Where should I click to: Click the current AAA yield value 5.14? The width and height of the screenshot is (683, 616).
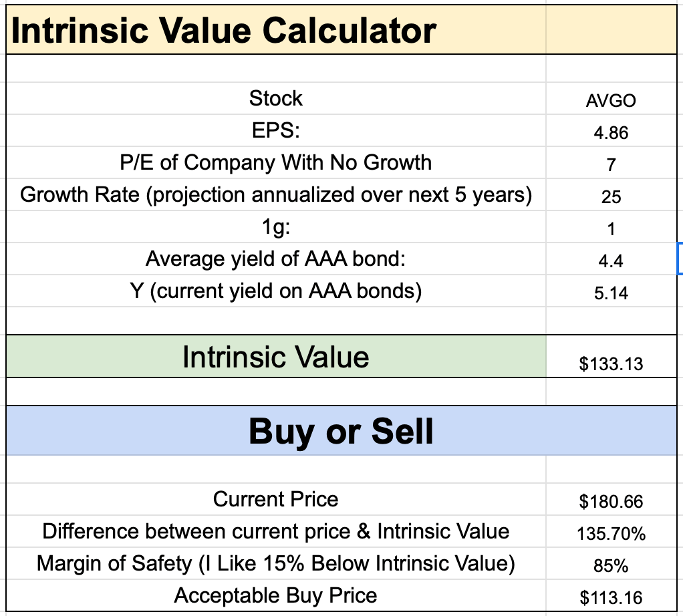611,293
